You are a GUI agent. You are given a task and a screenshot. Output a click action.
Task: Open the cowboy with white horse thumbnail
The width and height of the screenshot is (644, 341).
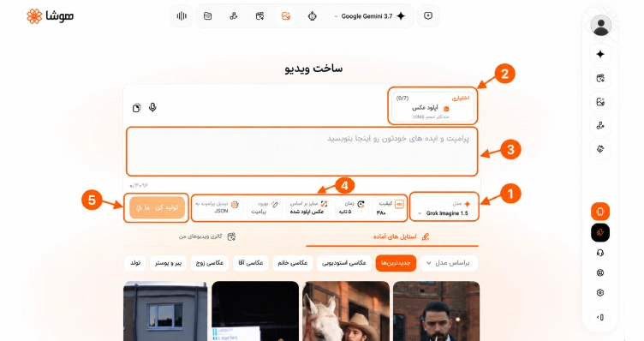click(346, 311)
